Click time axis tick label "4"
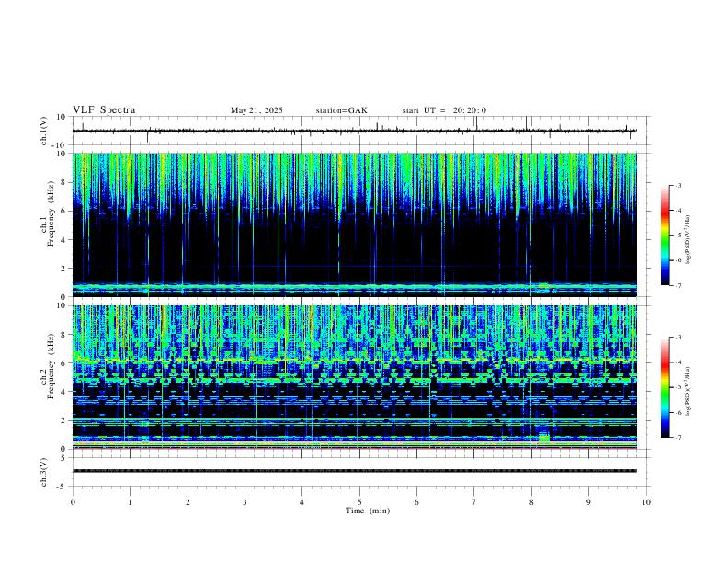 click(x=301, y=502)
